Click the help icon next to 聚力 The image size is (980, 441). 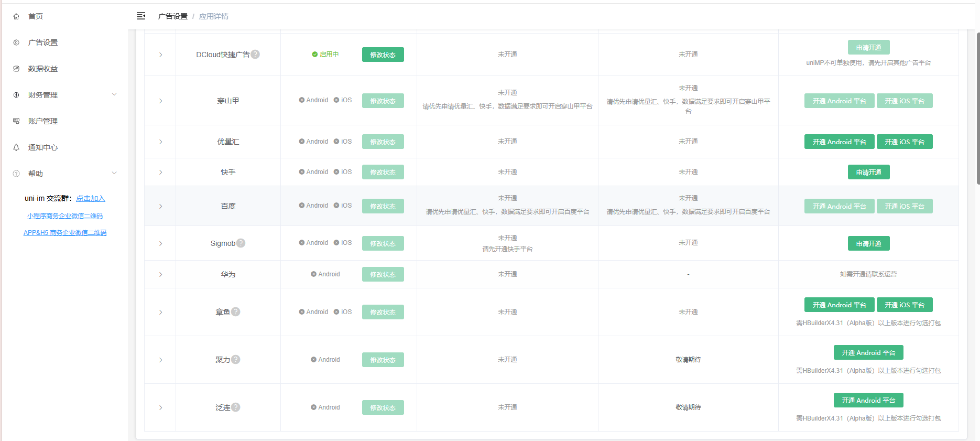click(x=236, y=359)
